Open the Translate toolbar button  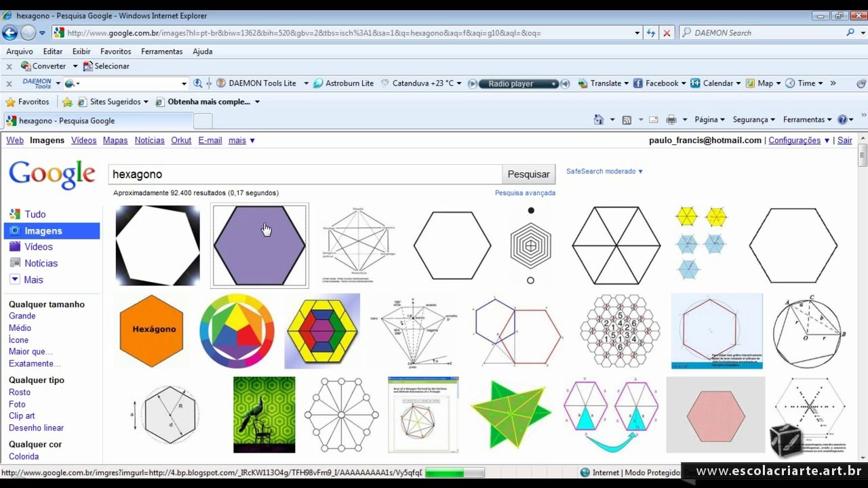pos(599,83)
